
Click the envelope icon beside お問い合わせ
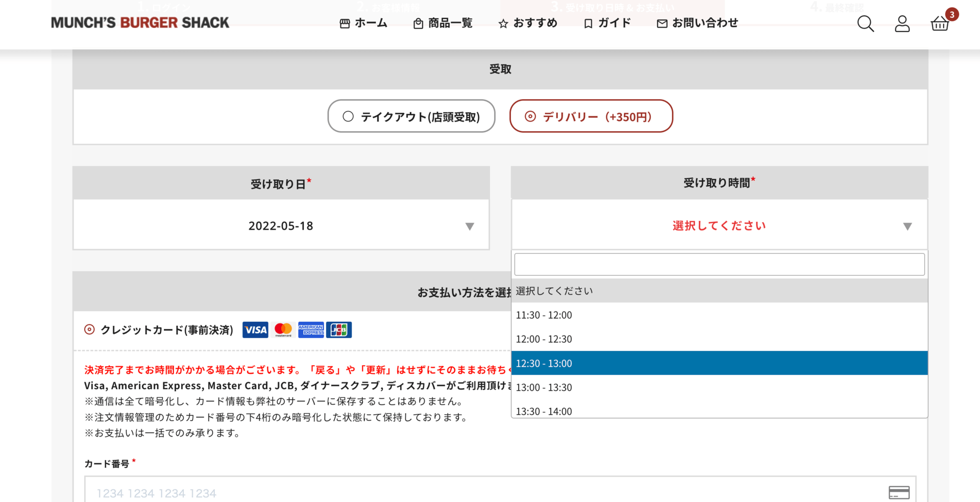[662, 23]
